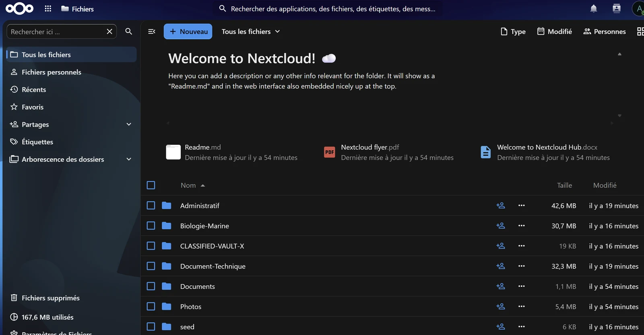
Task: Share the Documents folder via share icon
Action: pyautogui.click(x=501, y=286)
